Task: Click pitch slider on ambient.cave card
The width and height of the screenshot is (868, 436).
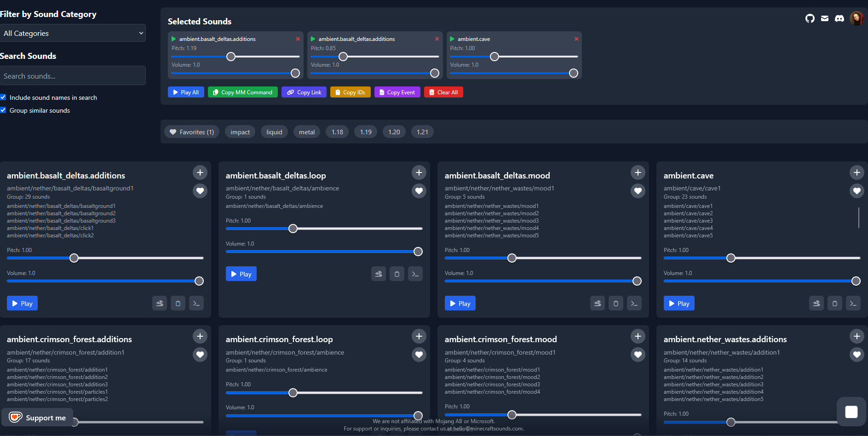Action: click(x=762, y=258)
